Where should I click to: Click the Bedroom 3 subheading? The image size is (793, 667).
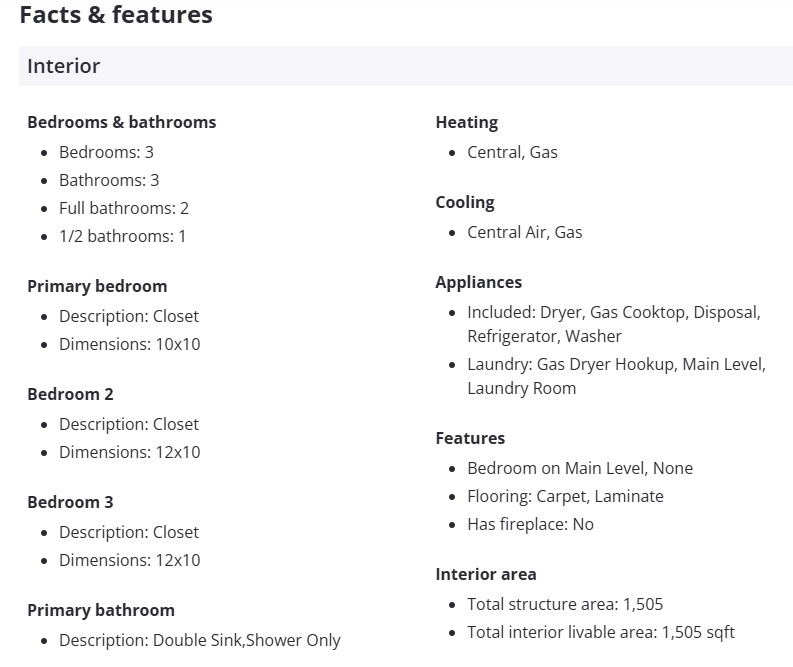pos(70,502)
